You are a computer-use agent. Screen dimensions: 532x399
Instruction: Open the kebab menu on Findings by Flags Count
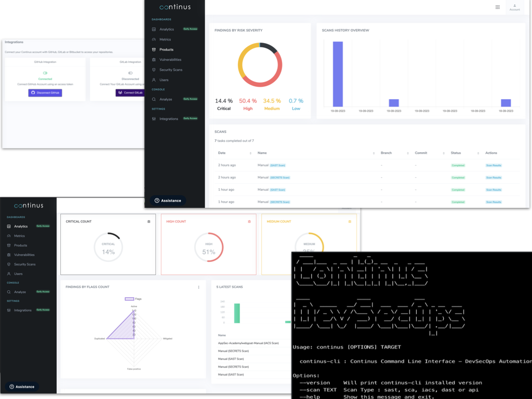coord(199,286)
